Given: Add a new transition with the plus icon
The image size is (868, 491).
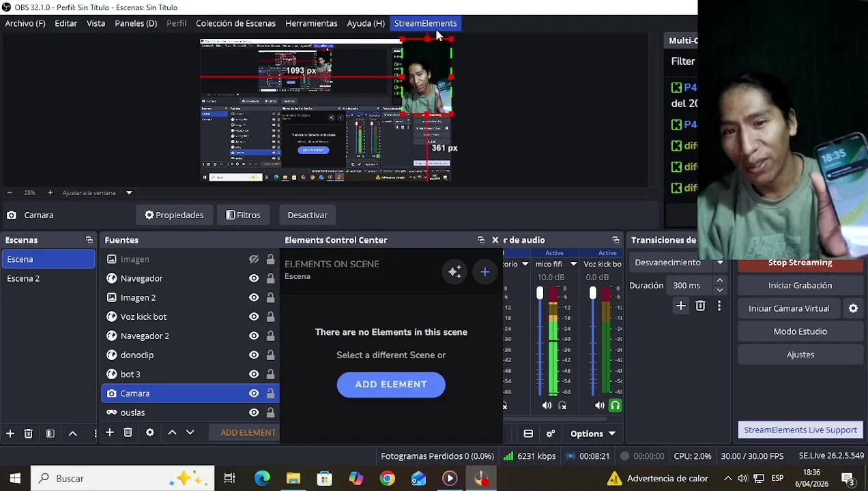Looking at the screenshot, I should pyautogui.click(x=680, y=306).
